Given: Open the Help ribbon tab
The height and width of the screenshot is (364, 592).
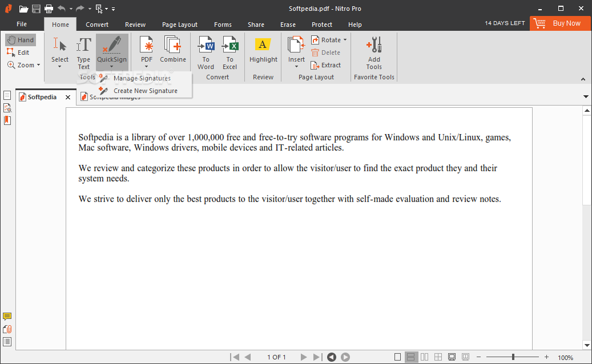Looking at the screenshot, I should (355, 25).
